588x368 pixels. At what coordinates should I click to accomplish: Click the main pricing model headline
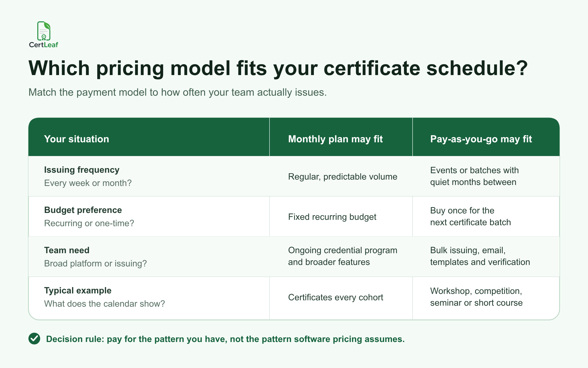pyautogui.click(x=278, y=68)
